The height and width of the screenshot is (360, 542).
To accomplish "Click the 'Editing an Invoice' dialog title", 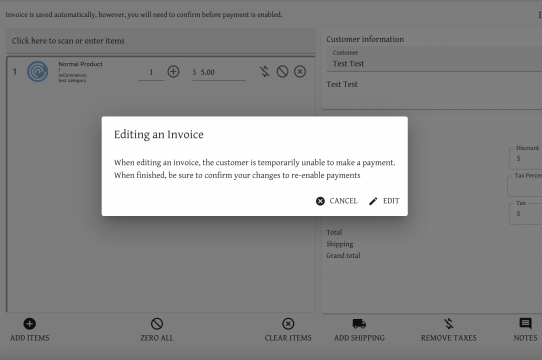I will (159, 135).
